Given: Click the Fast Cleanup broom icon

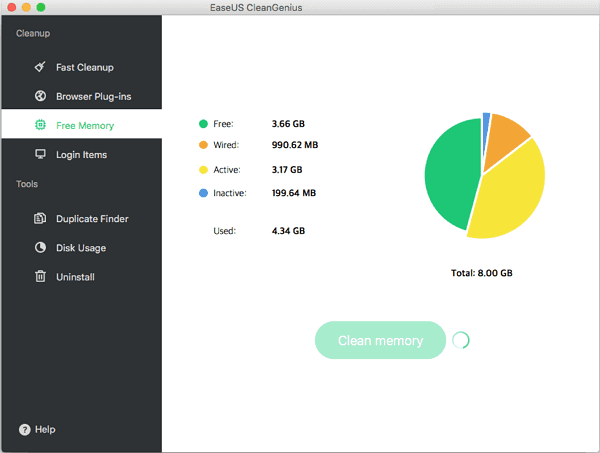Looking at the screenshot, I should point(40,67).
